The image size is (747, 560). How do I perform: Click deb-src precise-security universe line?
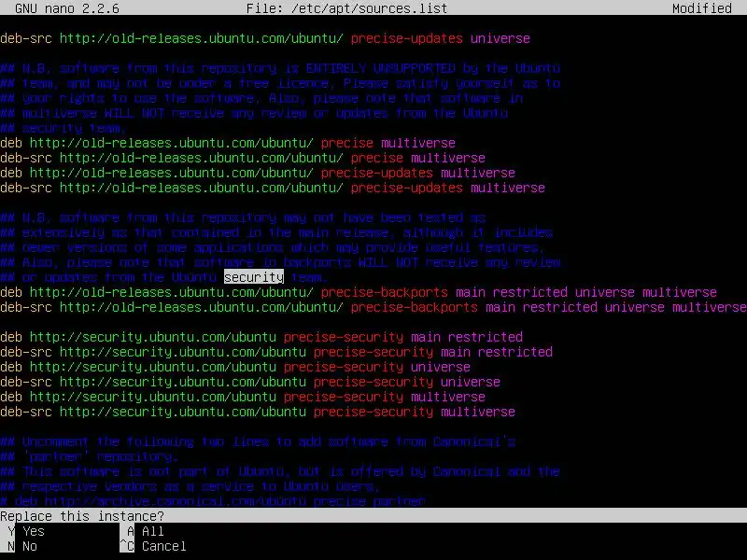250,382
